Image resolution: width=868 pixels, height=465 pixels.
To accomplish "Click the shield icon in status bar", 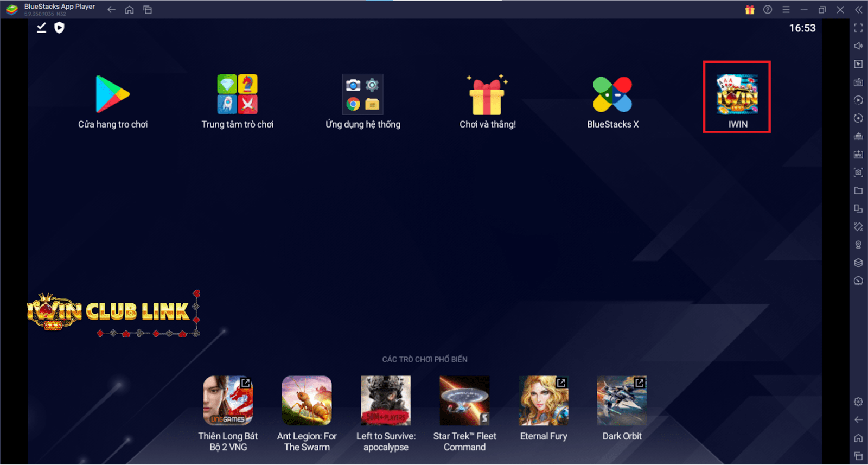I will tap(59, 28).
